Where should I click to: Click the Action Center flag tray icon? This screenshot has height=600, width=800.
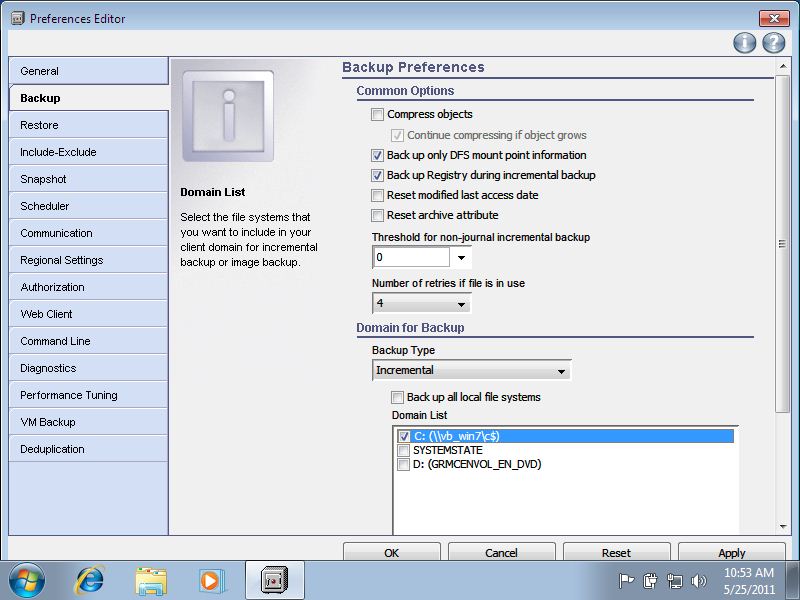pos(626,581)
